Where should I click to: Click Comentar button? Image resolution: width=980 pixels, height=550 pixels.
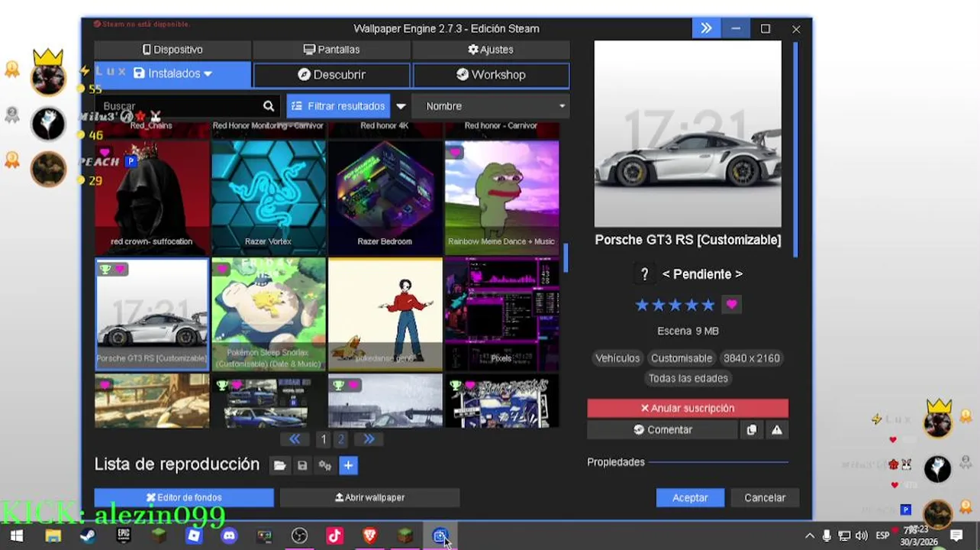click(x=662, y=430)
